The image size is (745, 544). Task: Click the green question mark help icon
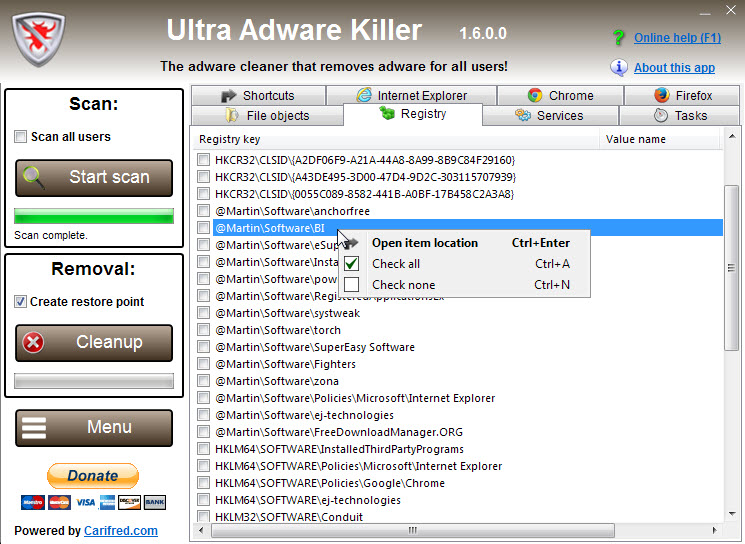tap(619, 38)
